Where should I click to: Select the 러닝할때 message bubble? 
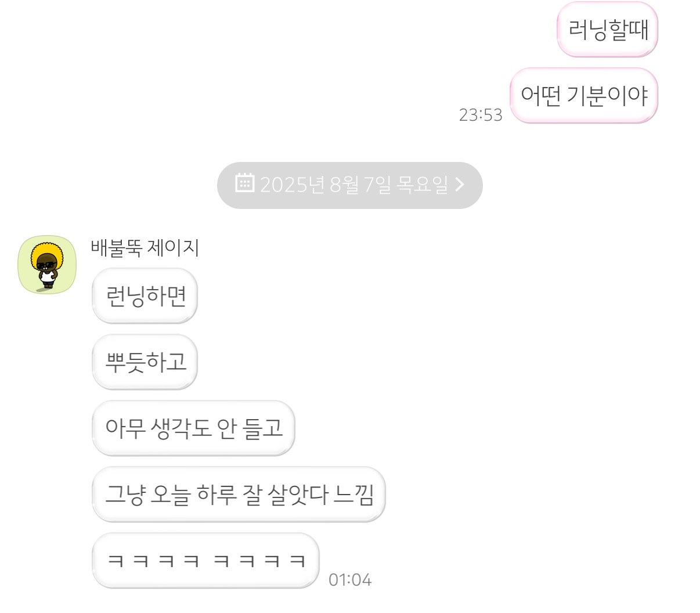[x=608, y=30]
